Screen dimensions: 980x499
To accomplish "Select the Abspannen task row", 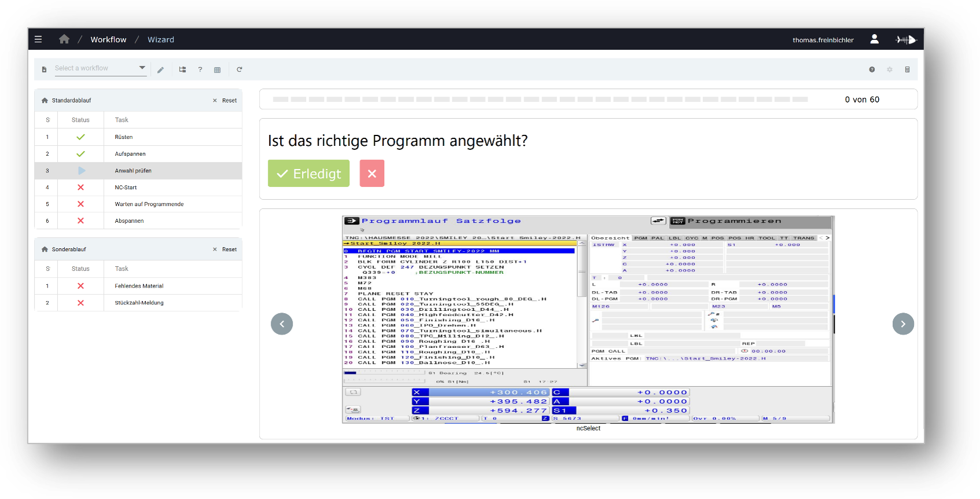I will [x=138, y=221].
